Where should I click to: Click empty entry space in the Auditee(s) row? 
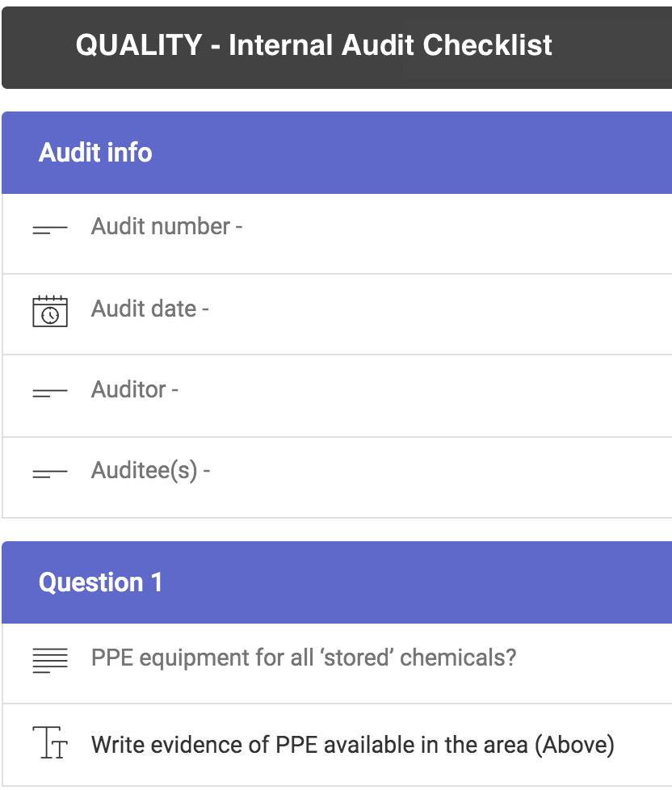(439, 477)
